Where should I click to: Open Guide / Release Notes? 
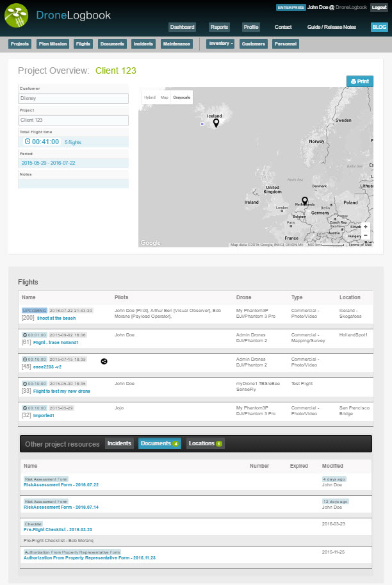click(332, 27)
